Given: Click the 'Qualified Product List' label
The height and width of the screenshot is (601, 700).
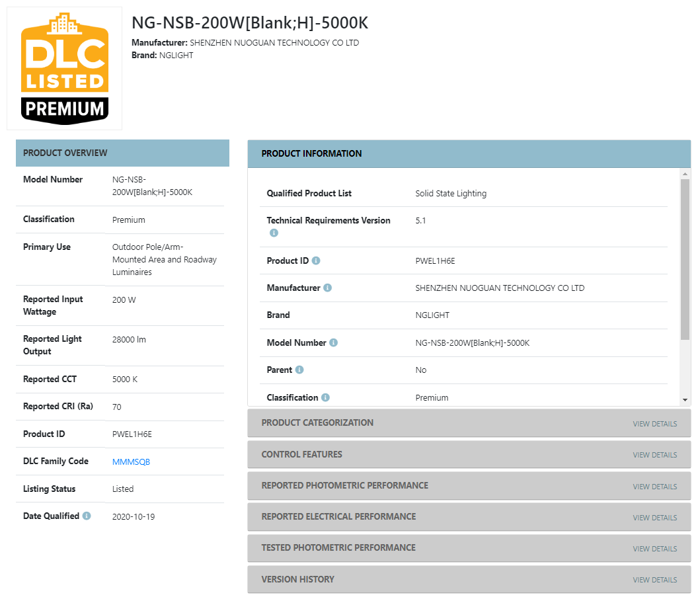Looking at the screenshot, I should click(309, 193).
